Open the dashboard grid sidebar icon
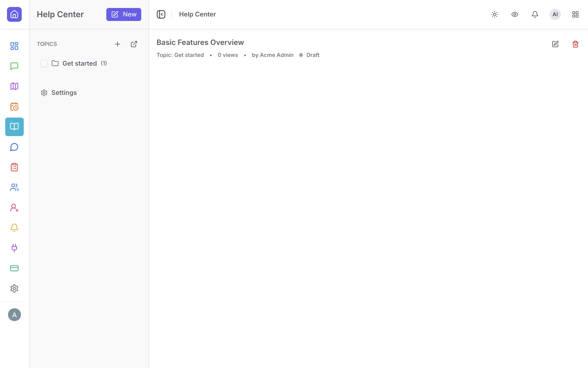 coord(14,46)
